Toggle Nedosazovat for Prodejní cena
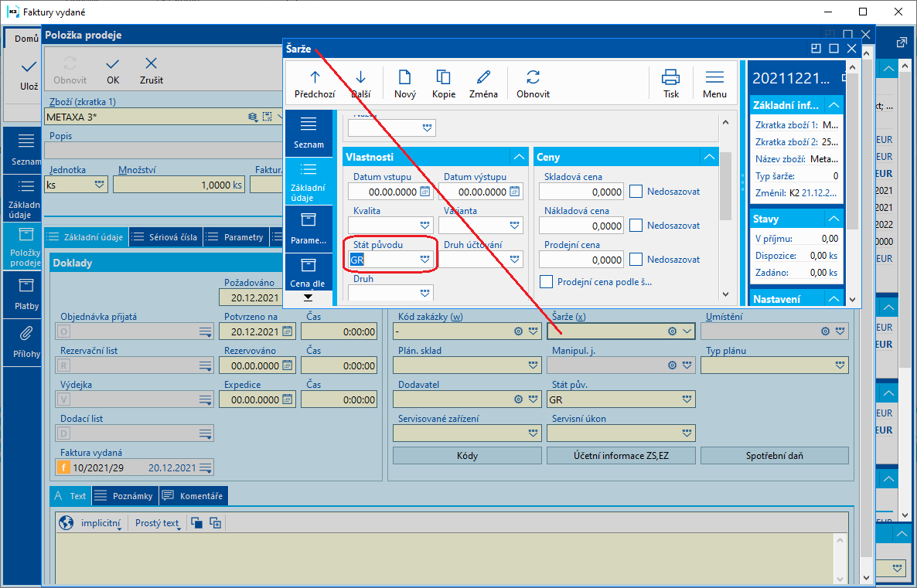The image size is (917, 588). coord(636,259)
